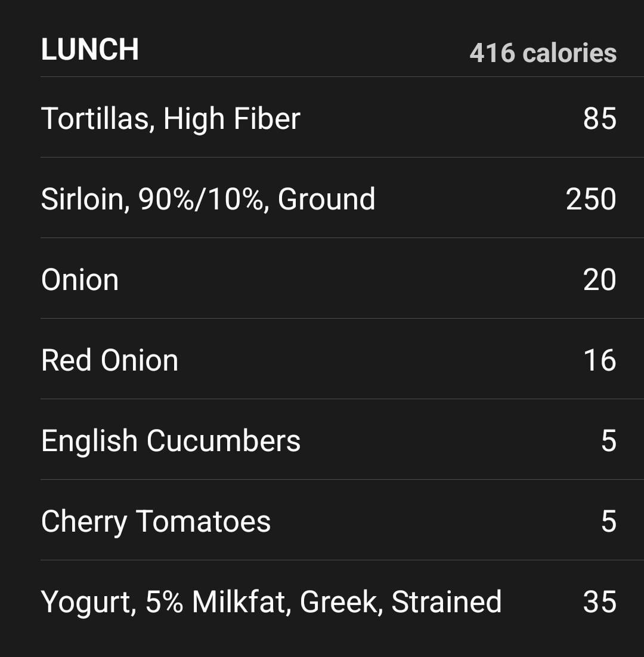Click the word "calories" in the lunch header
The width and height of the screenshot is (644, 657).
[569, 53]
